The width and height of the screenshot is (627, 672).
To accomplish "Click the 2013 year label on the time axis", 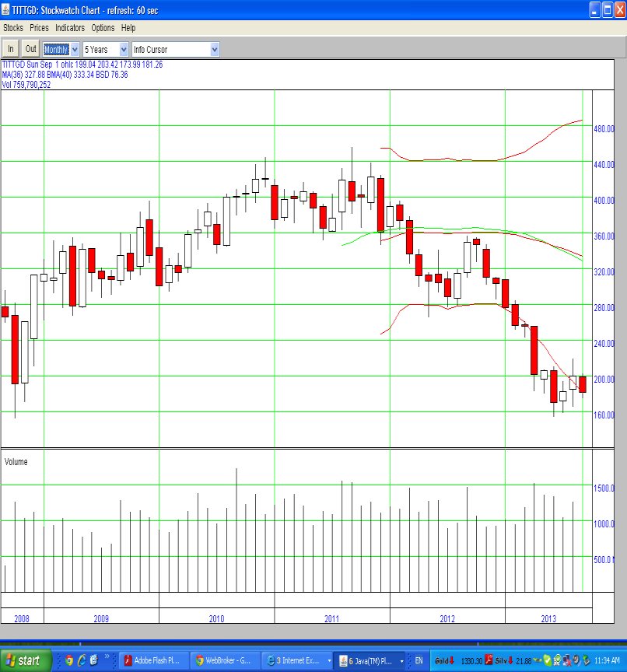I will pos(548,618).
